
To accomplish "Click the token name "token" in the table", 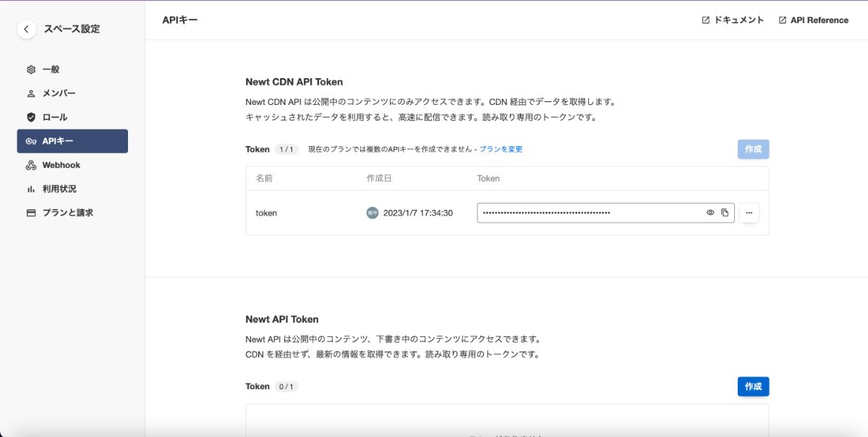I will (266, 213).
